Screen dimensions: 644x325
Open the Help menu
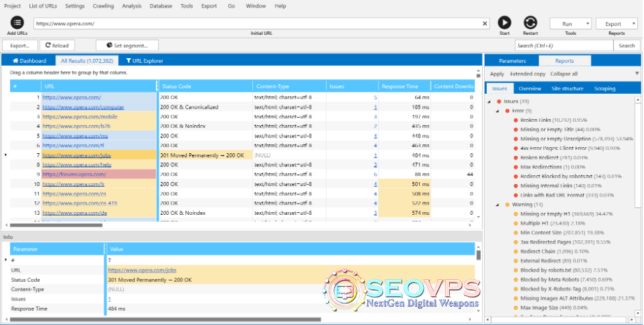[280, 6]
